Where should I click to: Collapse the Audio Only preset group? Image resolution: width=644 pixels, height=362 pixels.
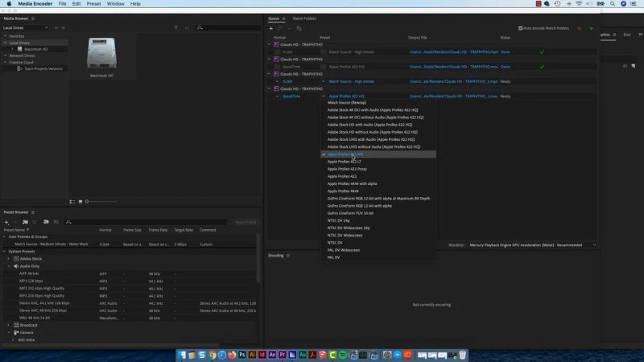tap(9, 266)
